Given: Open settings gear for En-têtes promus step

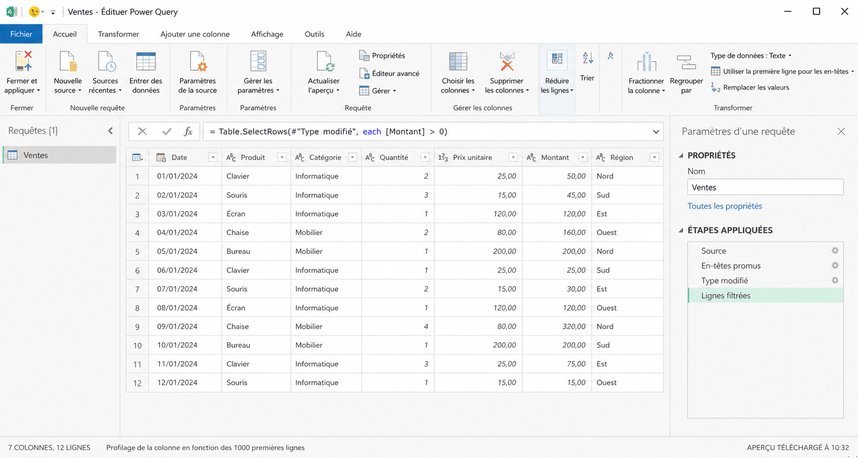Looking at the screenshot, I should 835,265.
